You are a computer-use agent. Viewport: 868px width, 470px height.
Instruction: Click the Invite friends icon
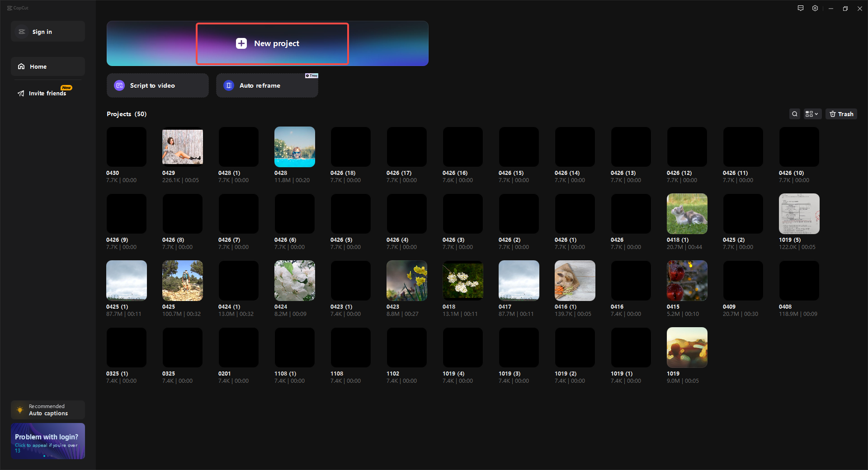pos(21,93)
